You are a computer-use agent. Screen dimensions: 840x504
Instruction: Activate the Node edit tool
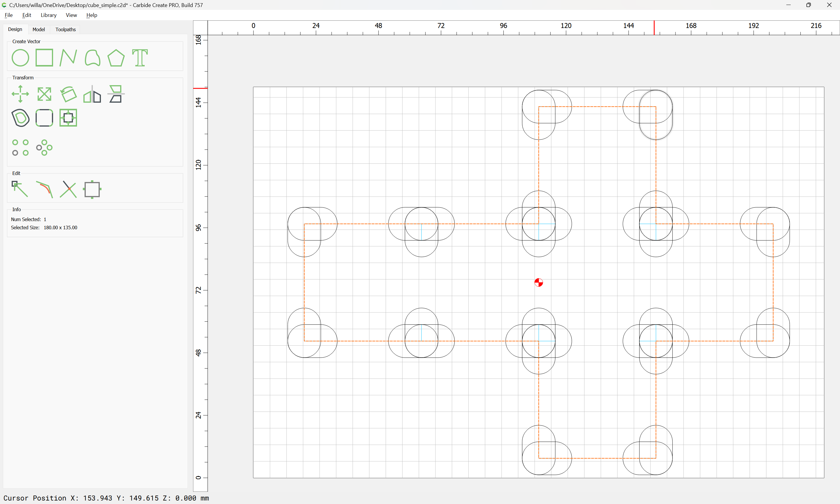(x=20, y=189)
